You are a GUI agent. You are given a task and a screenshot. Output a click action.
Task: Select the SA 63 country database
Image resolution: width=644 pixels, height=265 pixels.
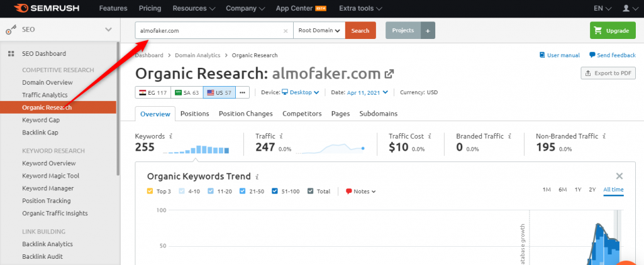187,93
